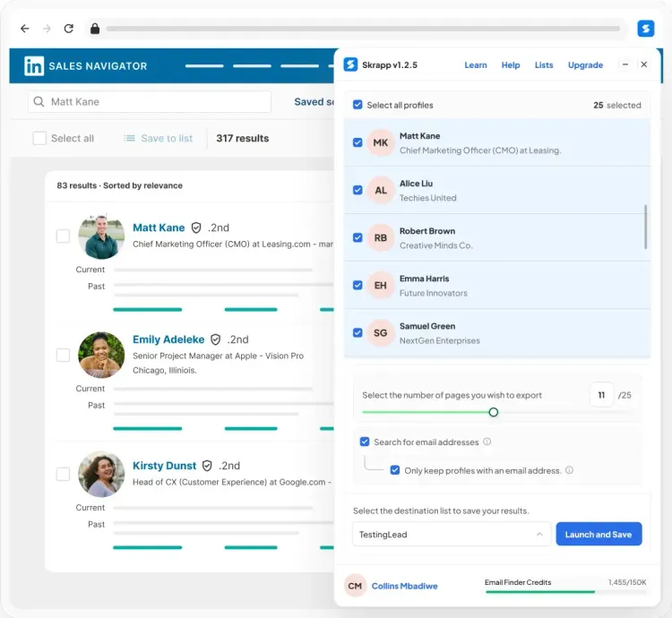Toggle Only keep profiles with an email address
The image size is (672, 618).
(x=395, y=470)
